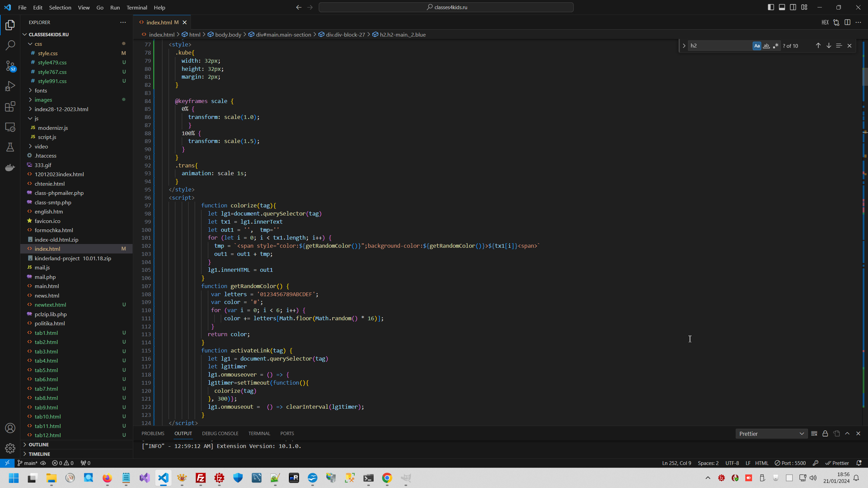Expand the OUTLINE section
The height and width of the screenshot is (488, 868).
tap(39, 445)
